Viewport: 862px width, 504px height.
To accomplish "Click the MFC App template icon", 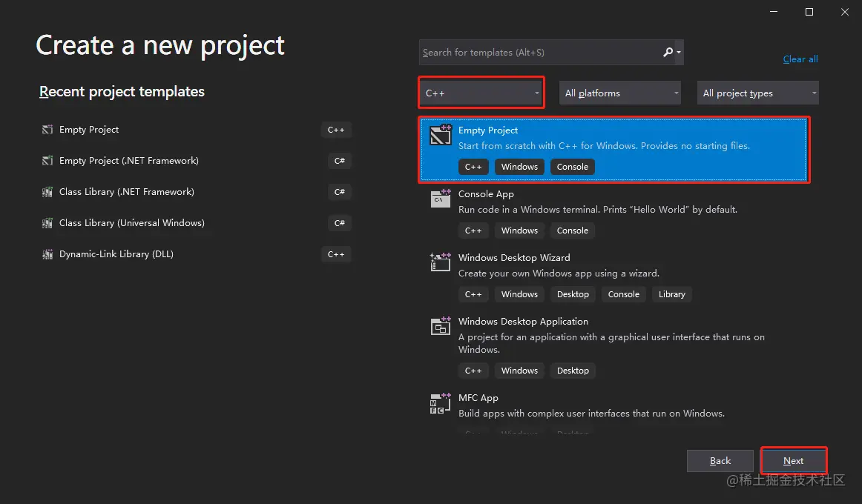I will click(441, 403).
